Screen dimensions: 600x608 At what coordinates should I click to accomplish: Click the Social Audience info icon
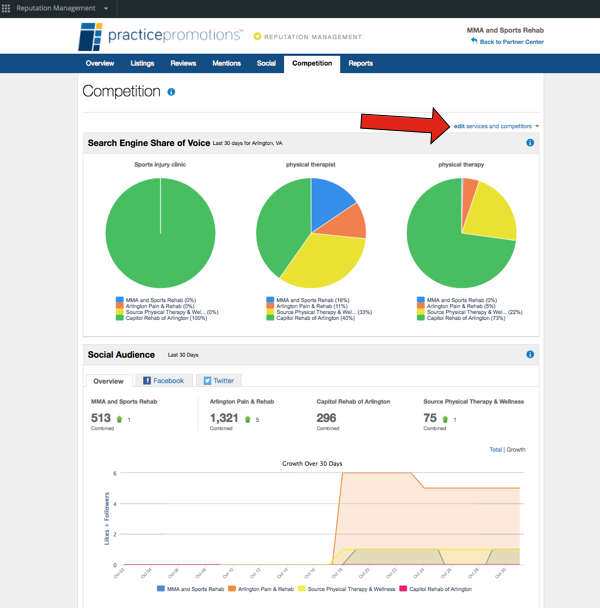530,354
